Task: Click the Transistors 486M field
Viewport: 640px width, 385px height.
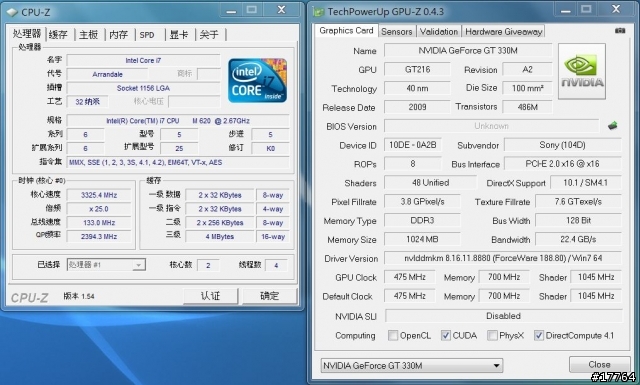Action: 527,107
